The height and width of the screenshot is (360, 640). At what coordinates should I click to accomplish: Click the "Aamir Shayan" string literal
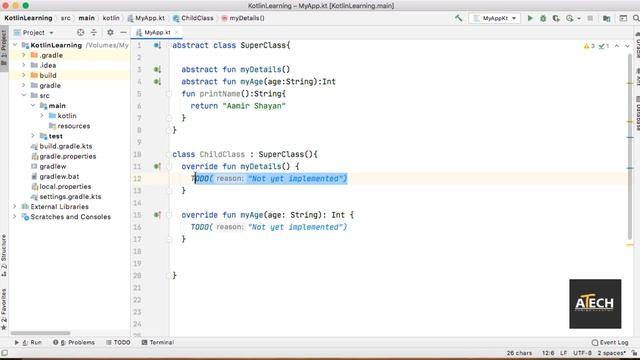(x=253, y=106)
